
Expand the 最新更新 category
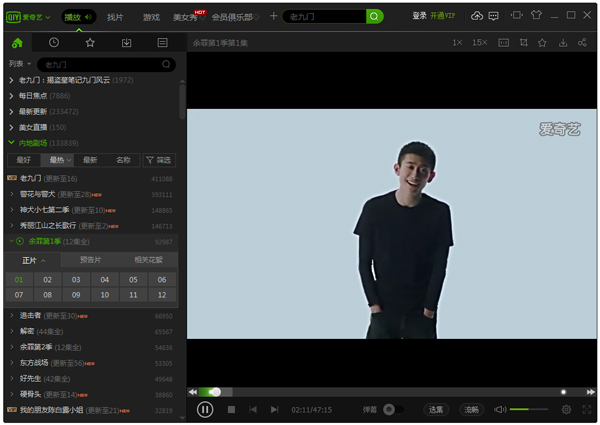(11, 111)
